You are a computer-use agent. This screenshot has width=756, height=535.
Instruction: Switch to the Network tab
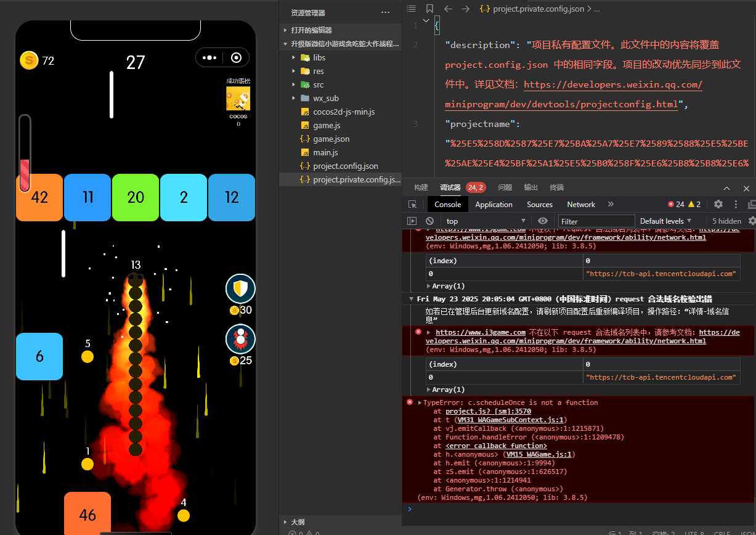(580, 205)
